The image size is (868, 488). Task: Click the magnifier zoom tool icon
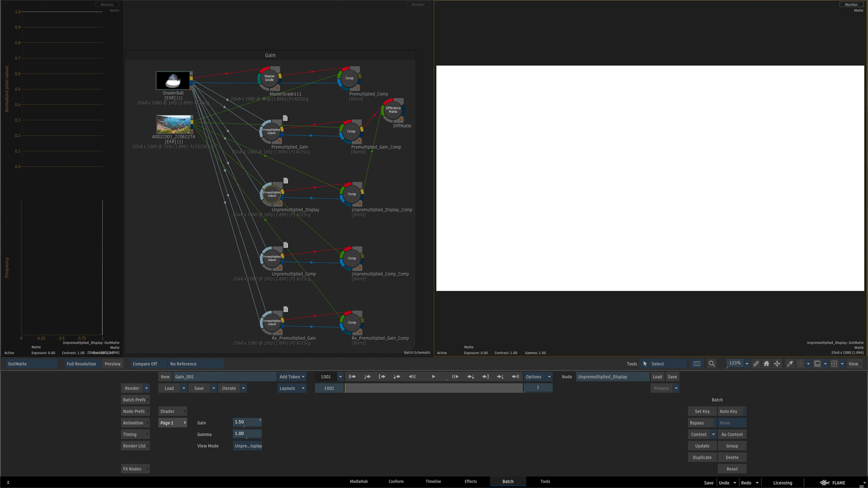click(x=711, y=364)
